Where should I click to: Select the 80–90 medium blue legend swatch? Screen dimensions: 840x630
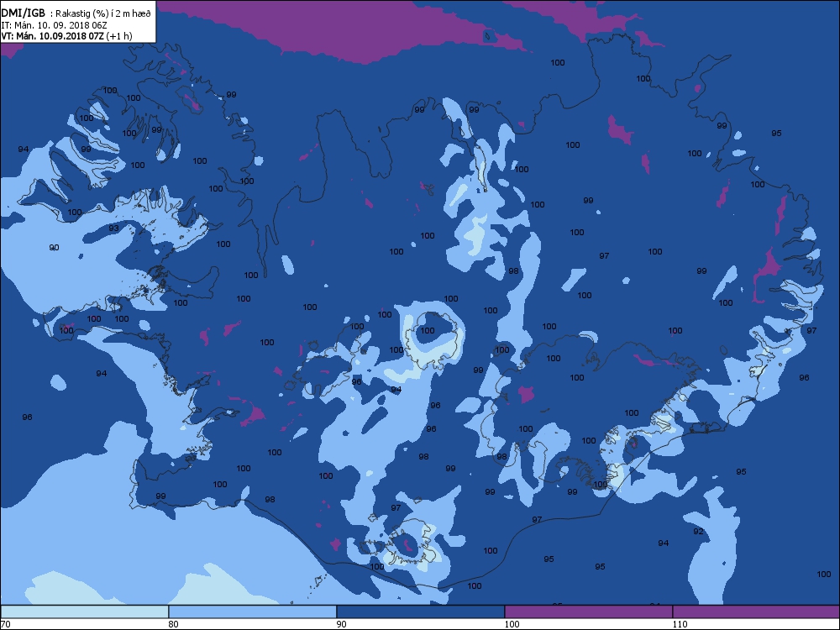coord(252,612)
